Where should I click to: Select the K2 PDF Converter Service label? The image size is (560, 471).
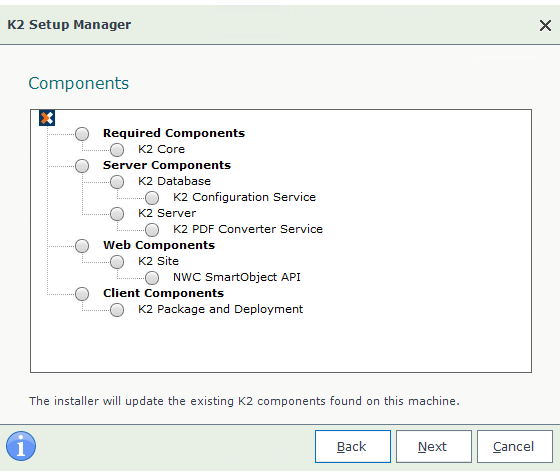click(x=248, y=229)
